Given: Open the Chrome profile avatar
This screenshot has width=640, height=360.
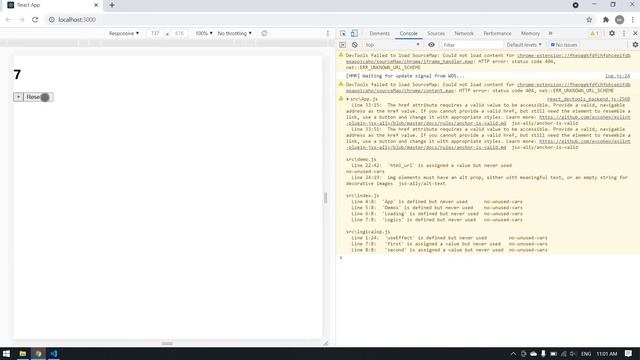Looking at the screenshot, I should [619, 20].
